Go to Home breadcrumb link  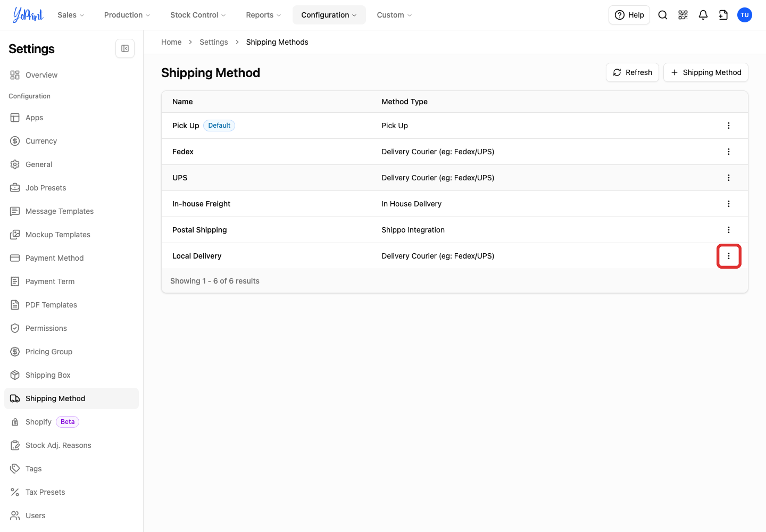coord(171,42)
